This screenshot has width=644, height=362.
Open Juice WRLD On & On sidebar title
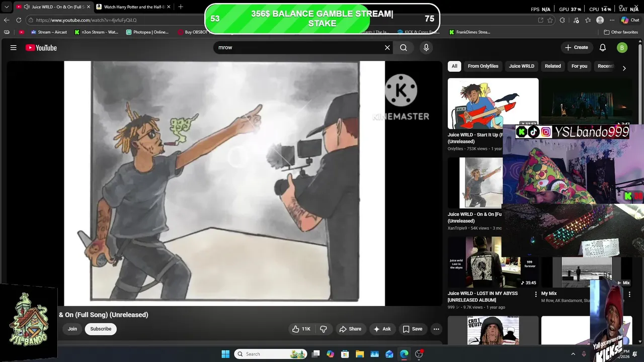point(475,217)
